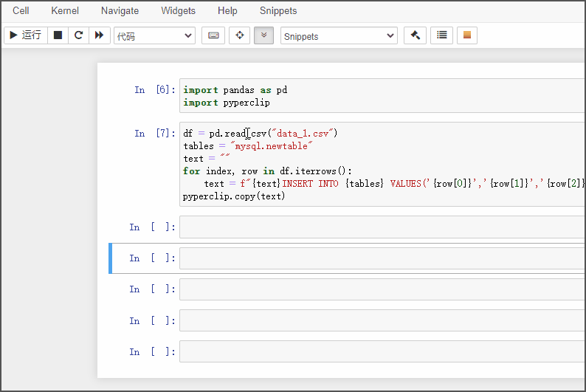Click the "data_1.csv" string in code

(303, 134)
